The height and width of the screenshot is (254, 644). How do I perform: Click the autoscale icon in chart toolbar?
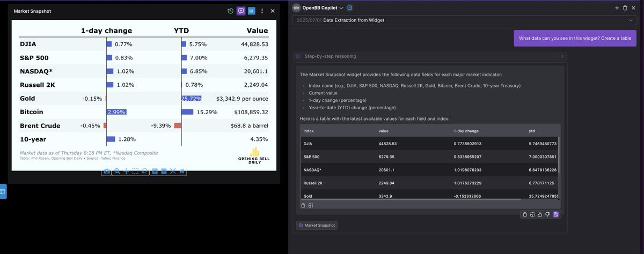click(x=173, y=171)
